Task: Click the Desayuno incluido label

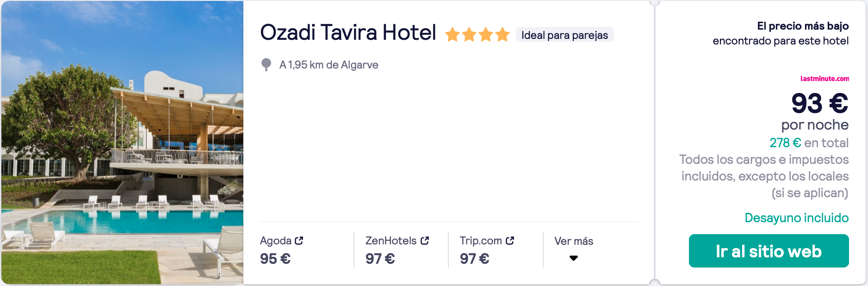Action: (796, 218)
